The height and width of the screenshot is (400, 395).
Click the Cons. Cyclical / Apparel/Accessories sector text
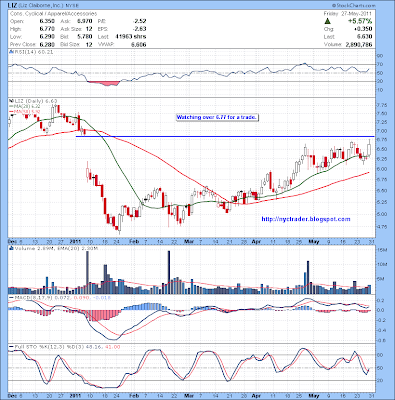tap(53, 14)
